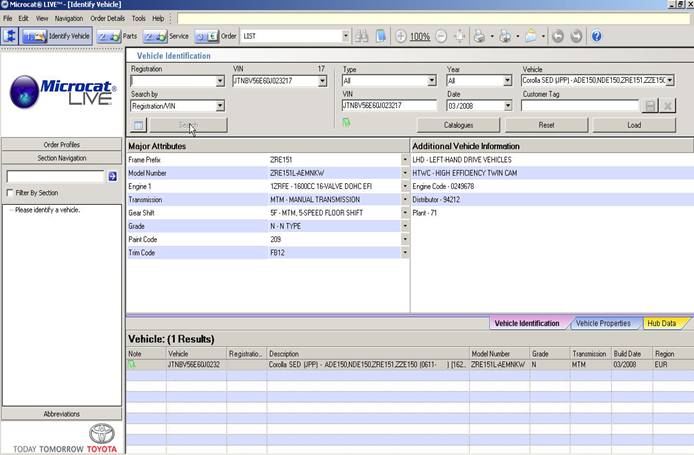
Task: Switch to the Hub Data tab
Action: click(662, 324)
